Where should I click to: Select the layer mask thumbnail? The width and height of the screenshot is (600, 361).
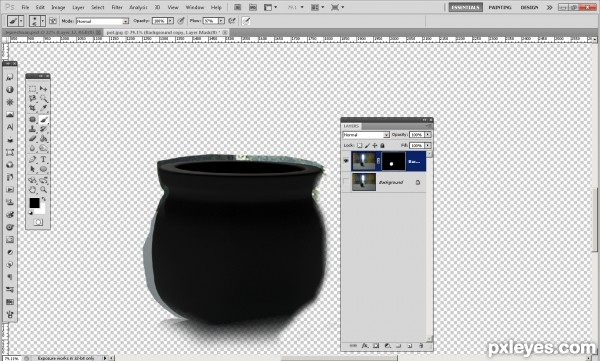pyautogui.click(x=393, y=161)
